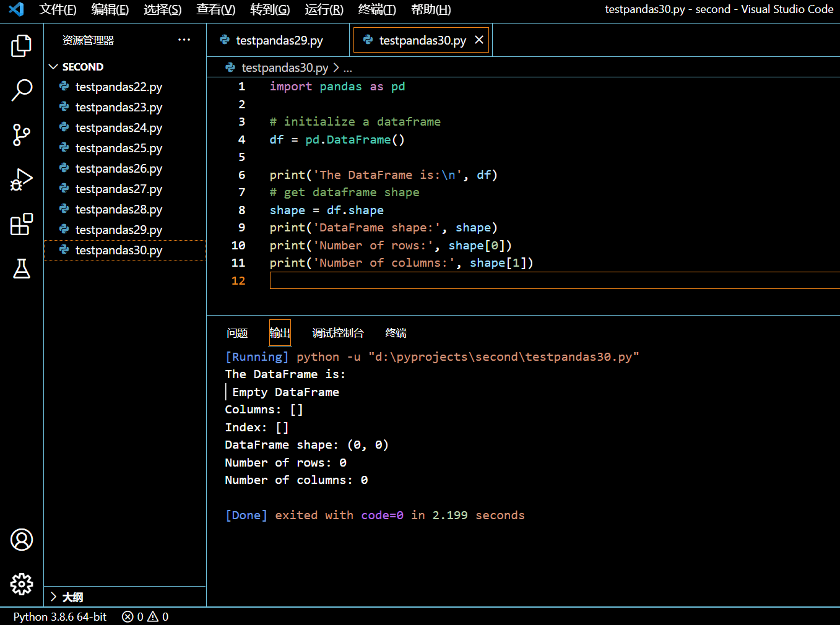Place cursor on empty line 12
Screen dimensions: 840x625
point(555,281)
